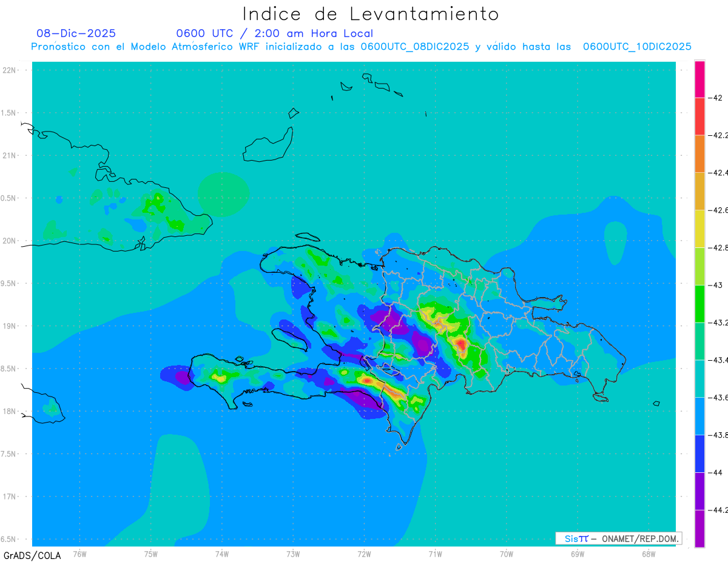Select the dark blue swatch above -44
The width and height of the screenshot is (728, 562).
699,453
